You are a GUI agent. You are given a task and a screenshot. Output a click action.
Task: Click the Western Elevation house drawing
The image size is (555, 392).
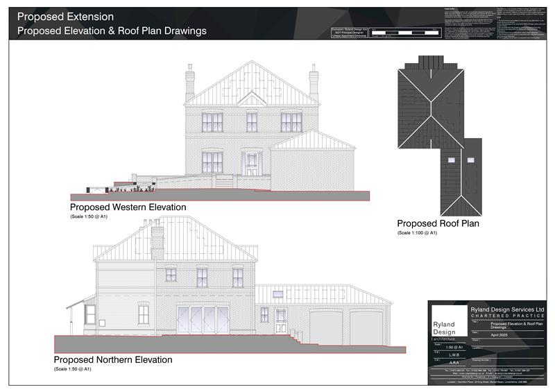coord(220,130)
